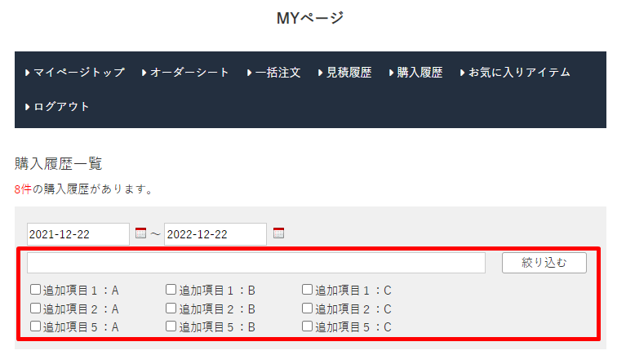The height and width of the screenshot is (364, 626).
Task: Enable 追加項目2：A checkbox
Action: 36,309
